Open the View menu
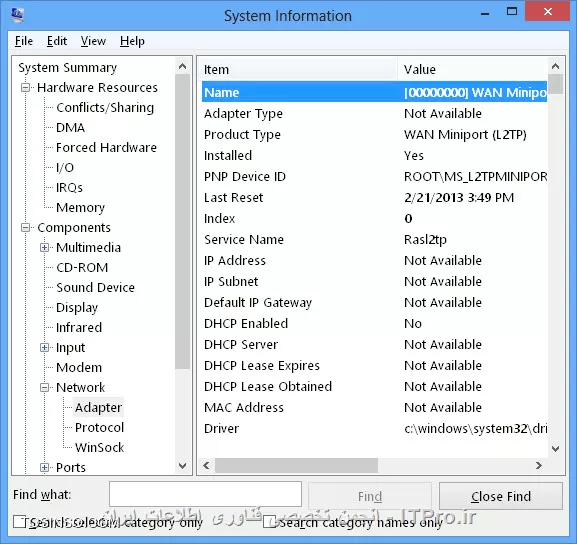 [93, 41]
